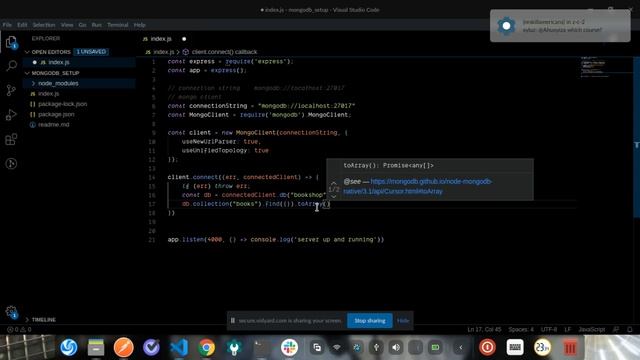Open the File menu
This screenshot has height=360, width=640.
tap(7, 25)
